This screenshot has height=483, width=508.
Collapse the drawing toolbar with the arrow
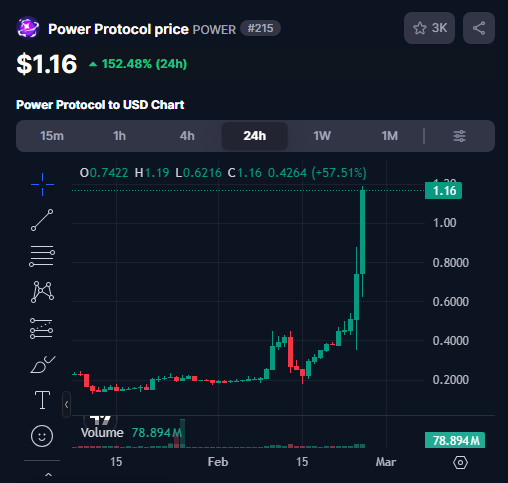(66, 404)
